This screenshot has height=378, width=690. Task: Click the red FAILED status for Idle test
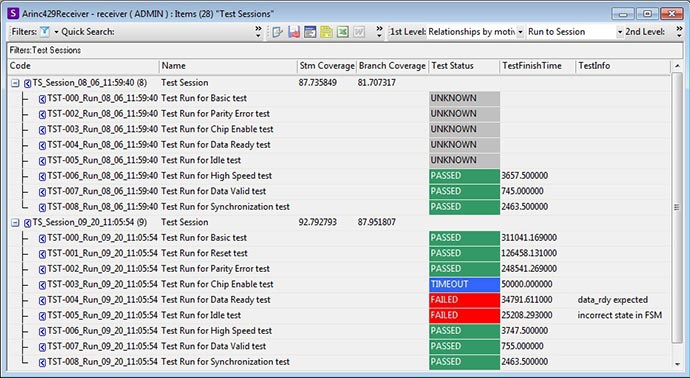(x=464, y=316)
